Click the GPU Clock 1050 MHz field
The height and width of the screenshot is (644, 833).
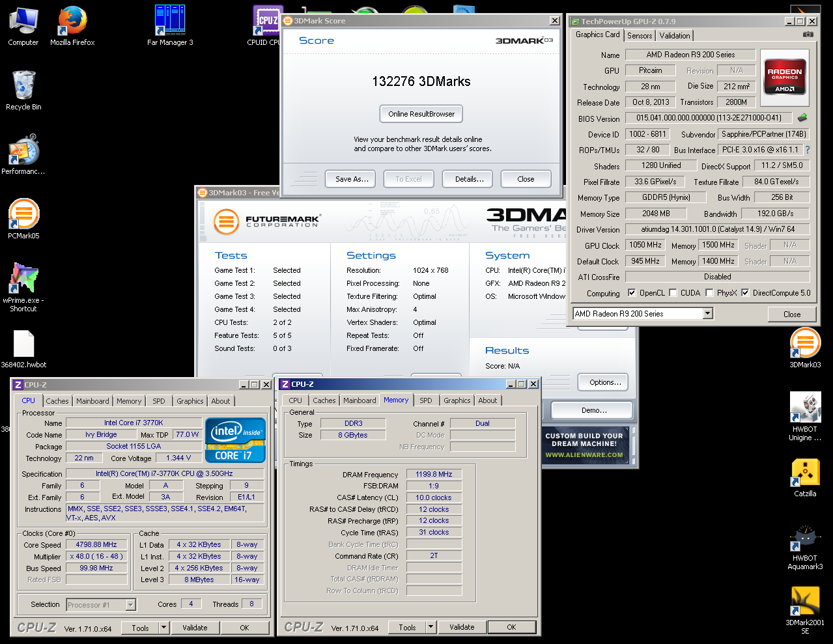645,245
